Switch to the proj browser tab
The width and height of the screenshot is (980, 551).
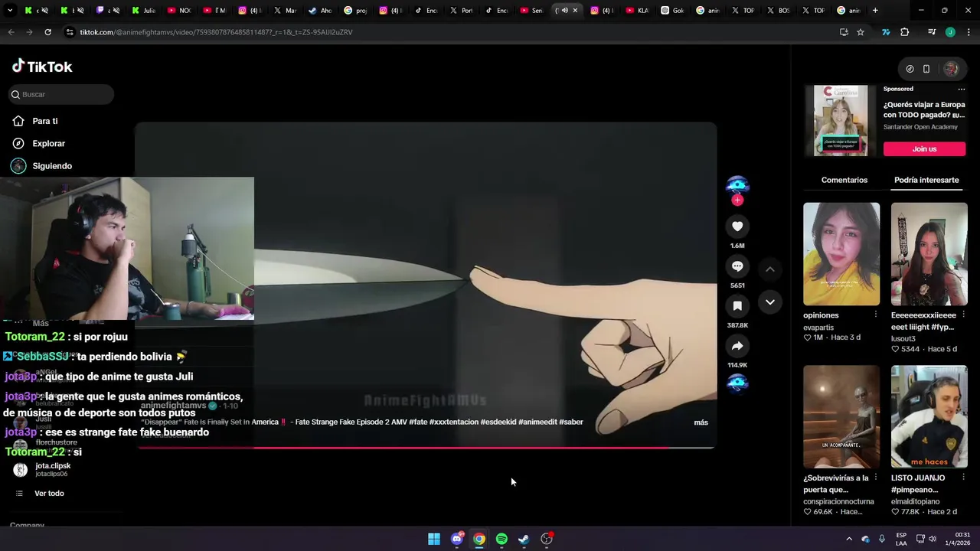356,10
